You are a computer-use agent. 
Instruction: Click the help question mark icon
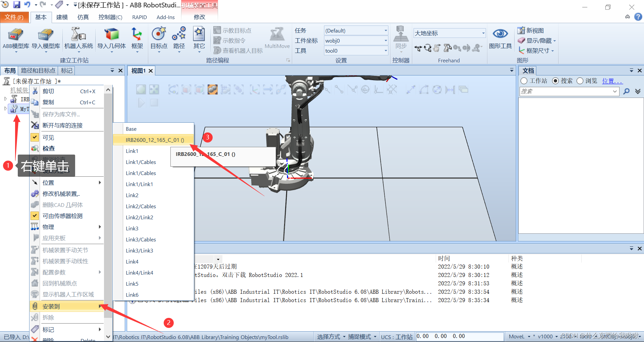click(x=638, y=17)
